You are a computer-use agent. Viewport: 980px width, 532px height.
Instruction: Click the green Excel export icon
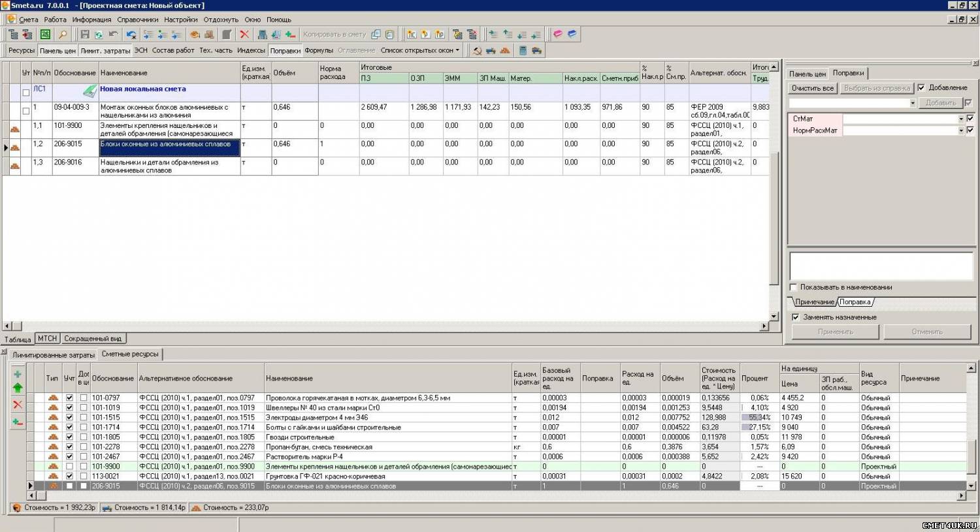click(x=45, y=35)
